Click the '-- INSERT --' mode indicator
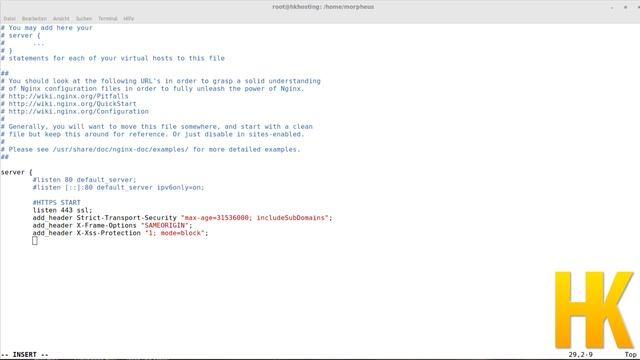 (25, 355)
